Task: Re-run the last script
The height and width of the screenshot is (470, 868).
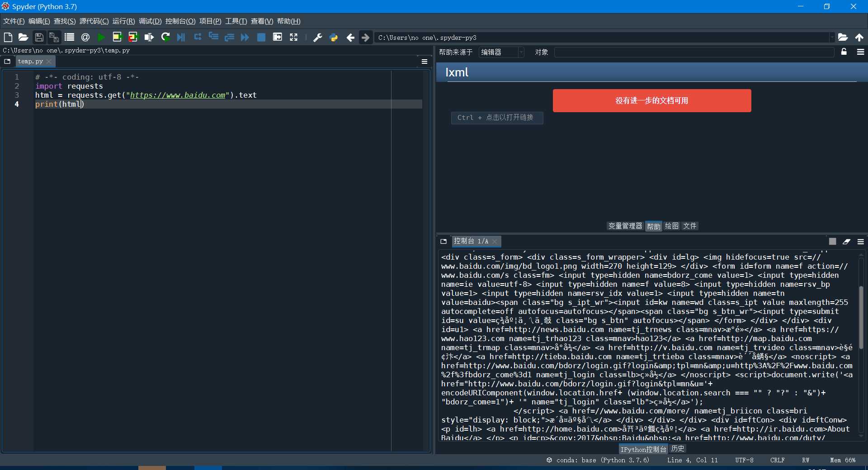Action: [165, 37]
